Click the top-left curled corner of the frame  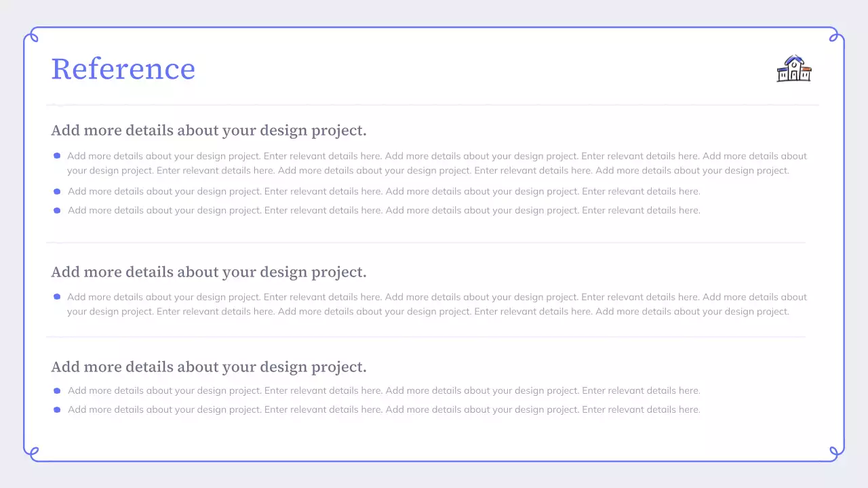31,35
